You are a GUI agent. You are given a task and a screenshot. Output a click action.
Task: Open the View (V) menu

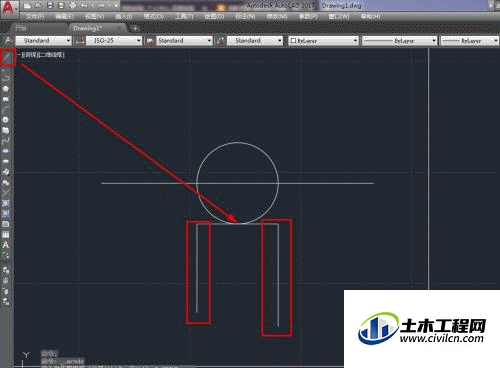[94, 16]
